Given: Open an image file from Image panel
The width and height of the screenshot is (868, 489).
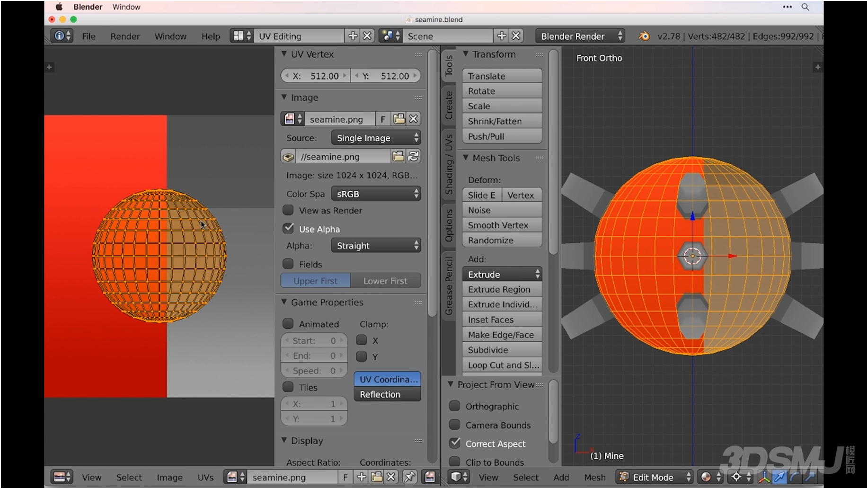Looking at the screenshot, I should click(x=399, y=119).
